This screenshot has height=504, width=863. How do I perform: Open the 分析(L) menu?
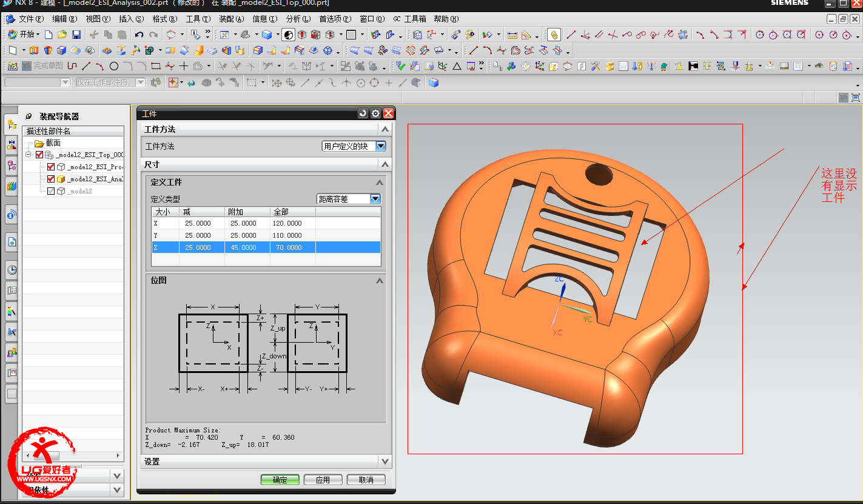(x=298, y=19)
